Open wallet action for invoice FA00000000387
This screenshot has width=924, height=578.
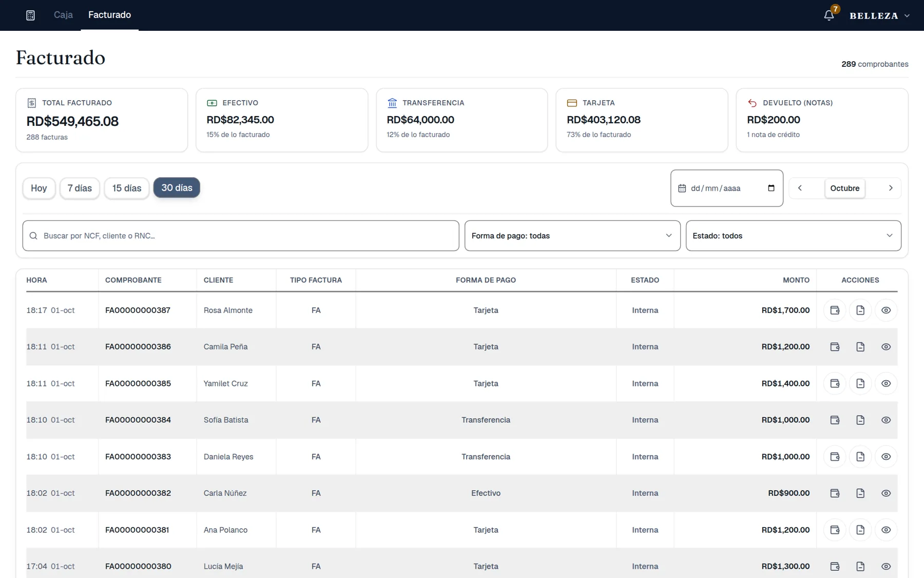[835, 310]
